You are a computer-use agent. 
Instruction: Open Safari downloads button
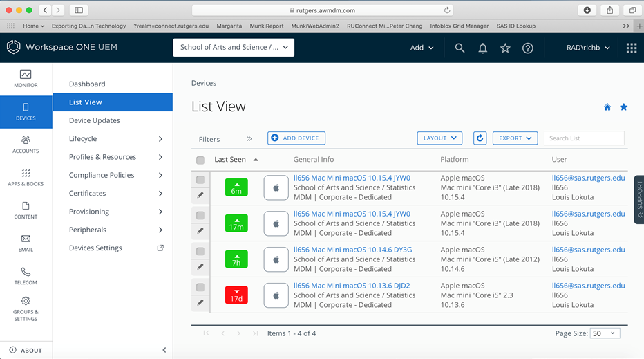[x=587, y=10]
